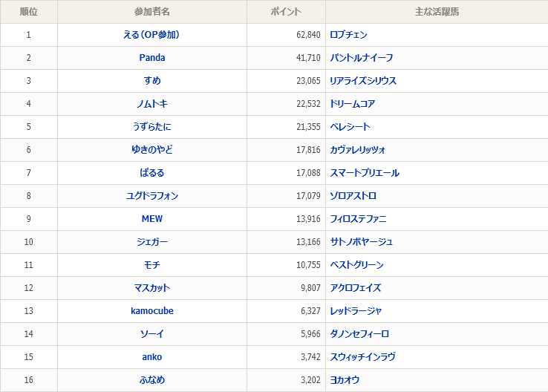Screen dimensions: 548x392
Task: Open participant kamocube link
Action: pyautogui.click(x=152, y=311)
